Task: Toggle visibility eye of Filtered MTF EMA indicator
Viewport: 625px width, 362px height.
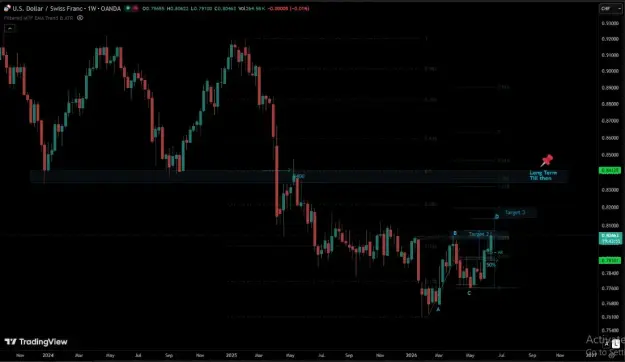Action: (80, 18)
